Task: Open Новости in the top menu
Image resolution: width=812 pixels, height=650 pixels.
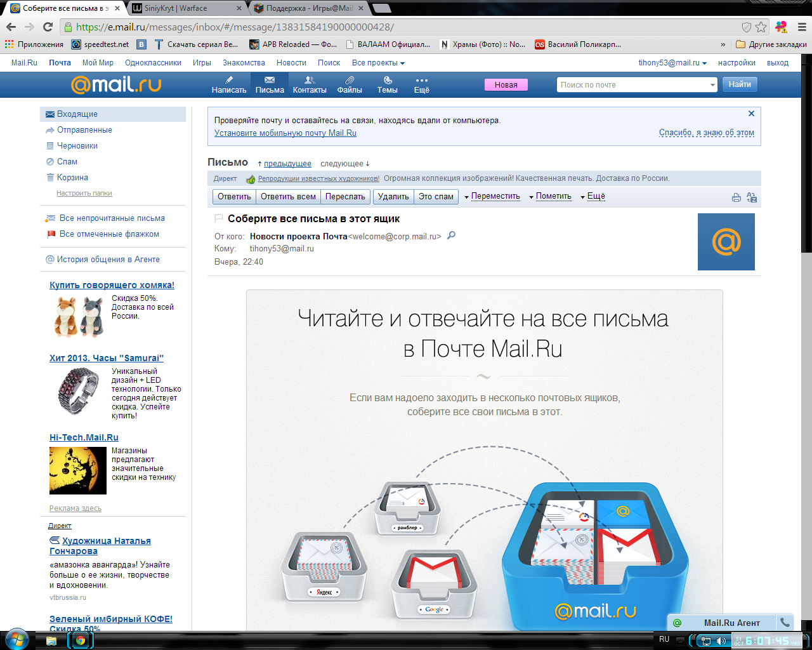Action: 291,63
